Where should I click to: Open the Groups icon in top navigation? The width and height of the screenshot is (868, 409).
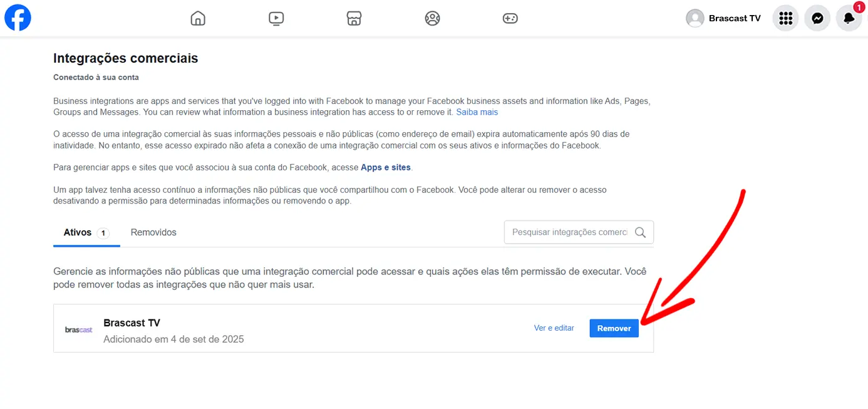point(432,18)
